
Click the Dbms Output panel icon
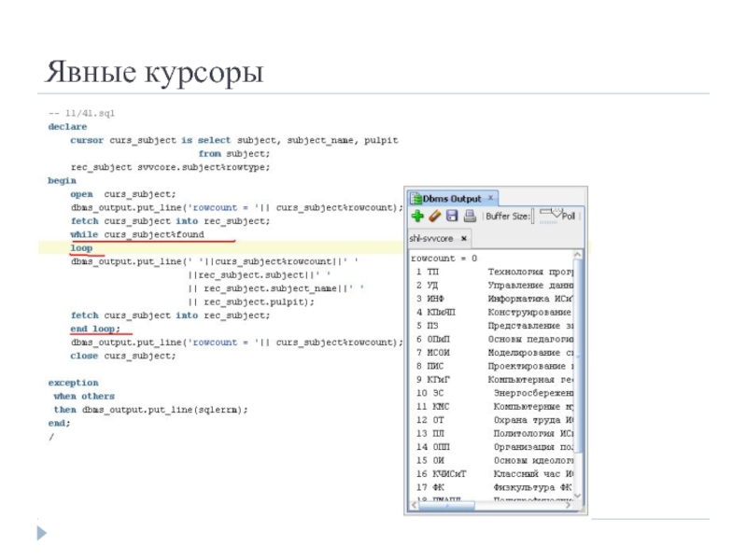(x=416, y=199)
